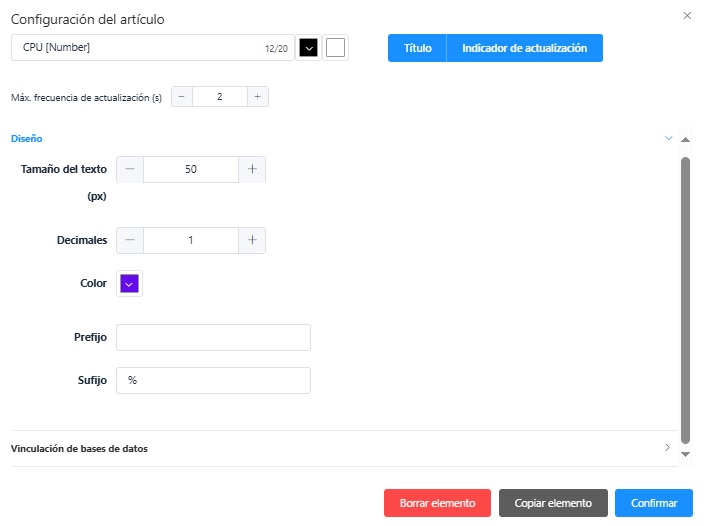Open the black color picker beside title

tap(309, 48)
